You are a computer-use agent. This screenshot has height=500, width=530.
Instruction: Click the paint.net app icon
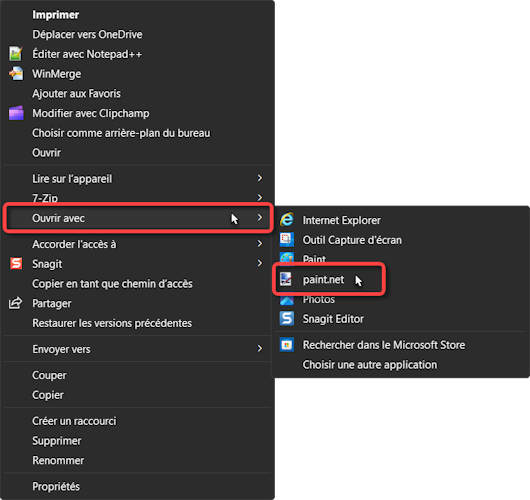(x=286, y=279)
